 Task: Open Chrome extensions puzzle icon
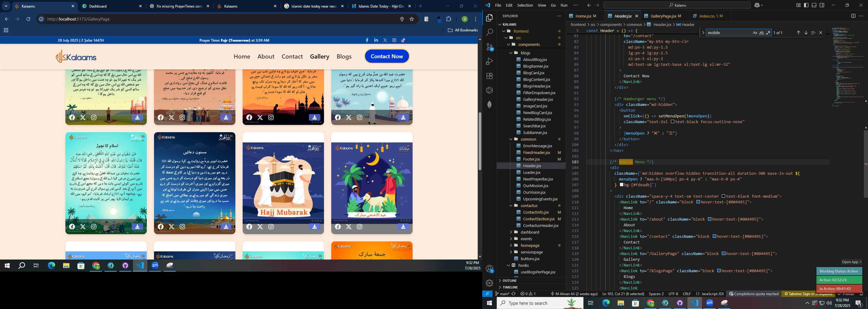coord(448,19)
